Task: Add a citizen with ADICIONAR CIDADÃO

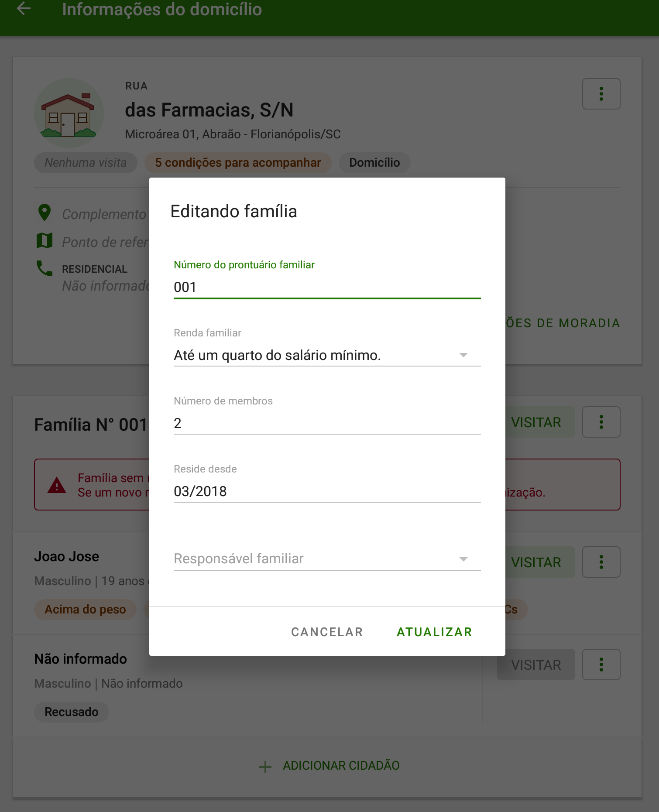Action: 329,766
